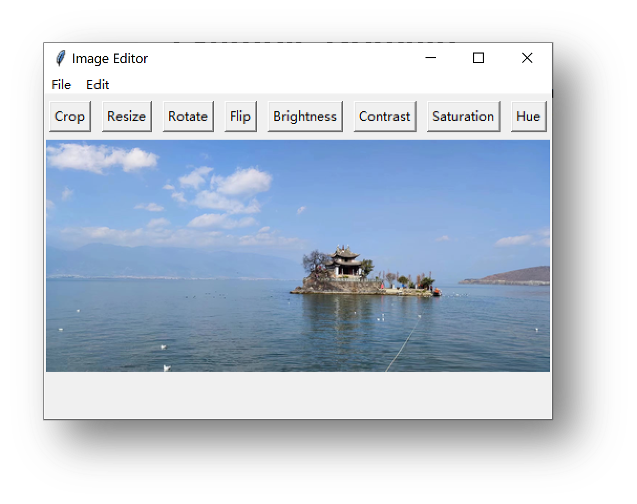Click the Crop button
The height and width of the screenshot is (504, 637).
(70, 116)
